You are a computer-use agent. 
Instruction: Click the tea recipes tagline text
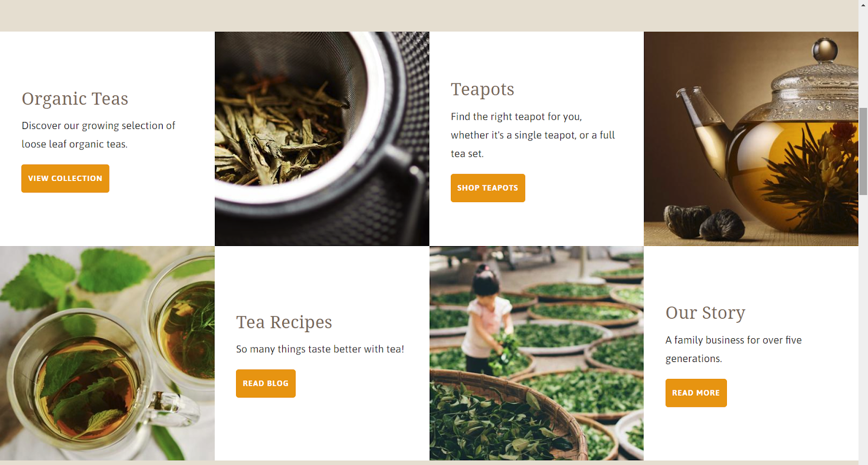(x=320, y=350)
